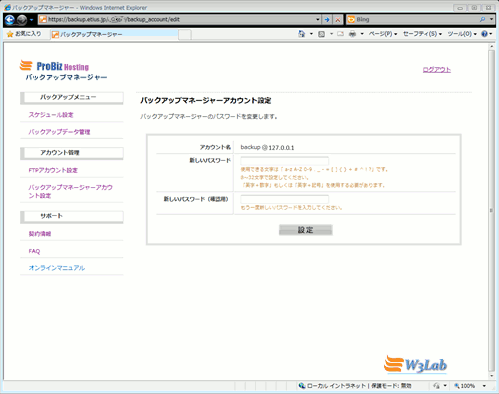Image resolution: width=499 pixels, height=394 pixels.
Task: Open スケジュール設定 in sidebar
Action: pyautogui.click(x=51, y=115)
